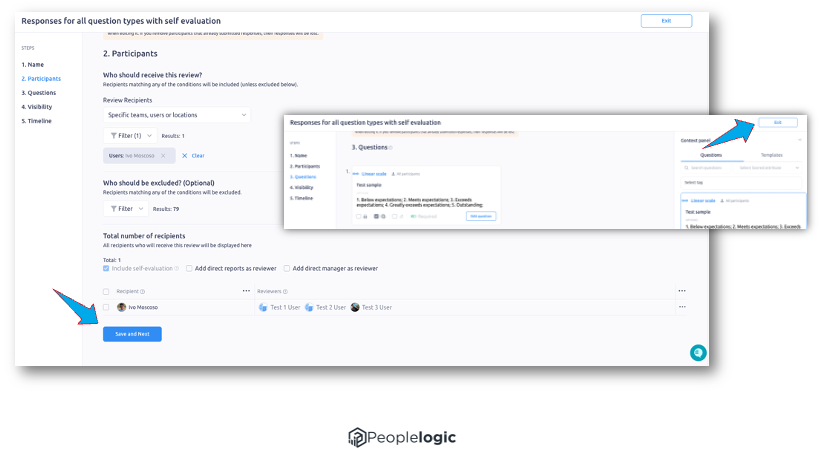820x460 pixels.
Task: Go to the 3. Questions step
Action: (42, 92)
